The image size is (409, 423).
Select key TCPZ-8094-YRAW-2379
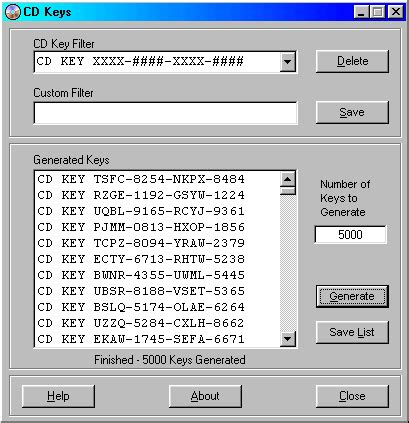[157, 243]
